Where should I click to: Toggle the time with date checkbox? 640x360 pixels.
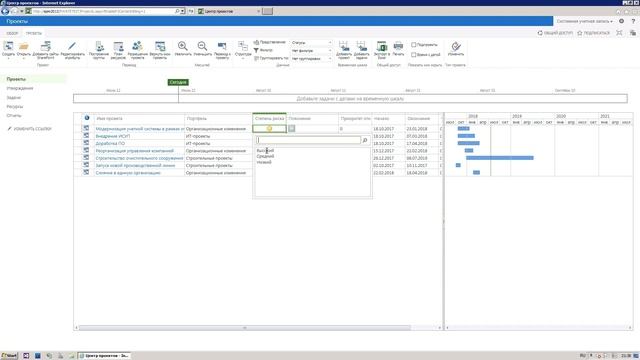413,54
